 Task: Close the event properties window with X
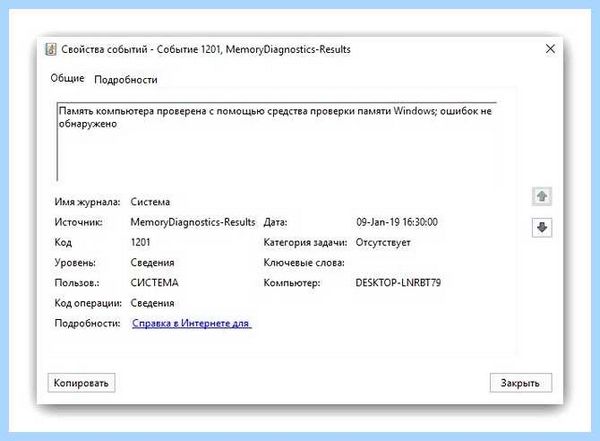coord(550,49)
